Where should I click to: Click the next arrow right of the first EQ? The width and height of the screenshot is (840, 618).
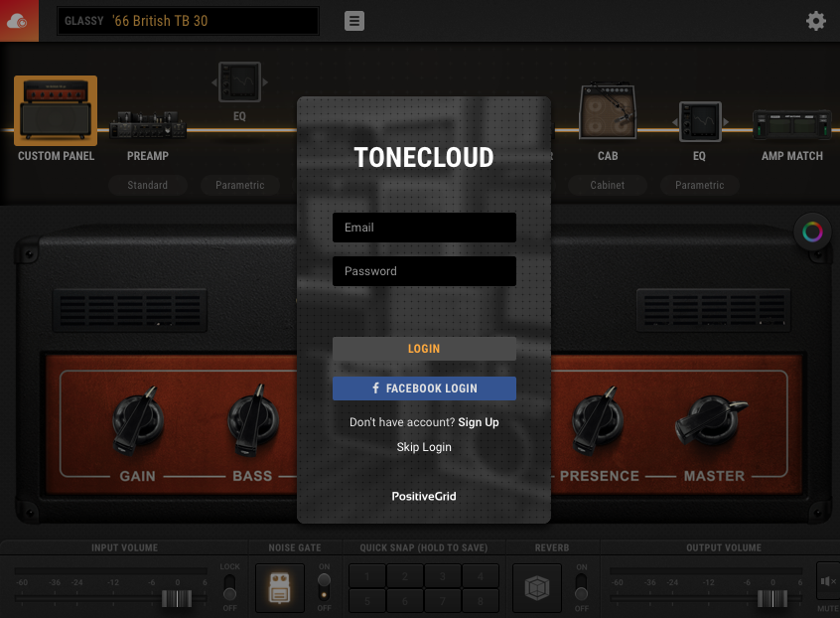[x=265, y=82]
